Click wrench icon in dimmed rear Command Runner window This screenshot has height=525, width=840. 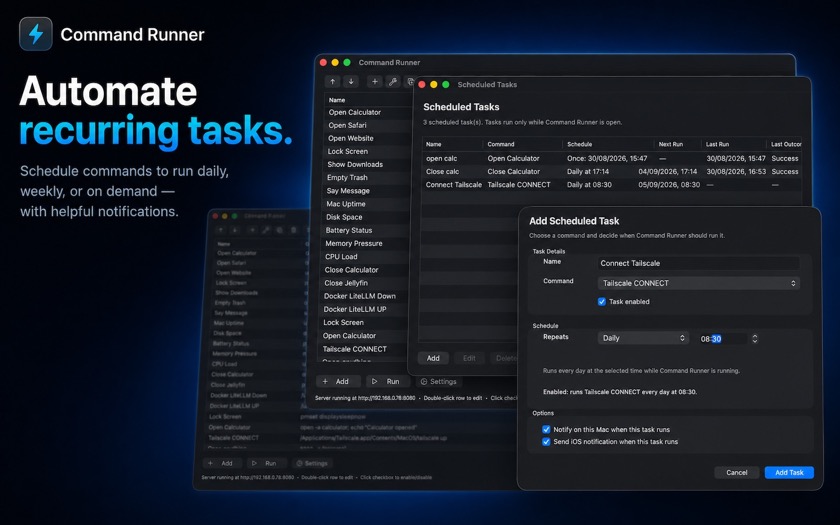(x=266, y=230)
